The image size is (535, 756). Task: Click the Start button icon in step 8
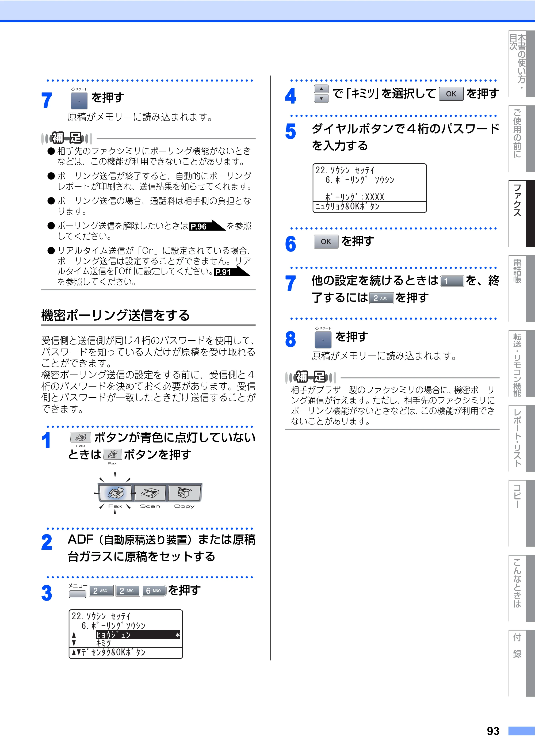[323, 340]
